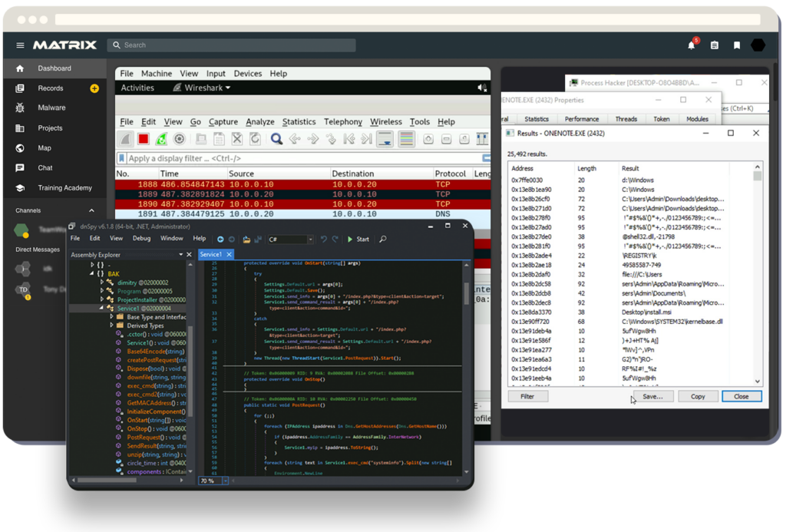Screen dimensions: 786x532
Task: Select packet 1889 in Wireshark
Action: tap(302, 194)
